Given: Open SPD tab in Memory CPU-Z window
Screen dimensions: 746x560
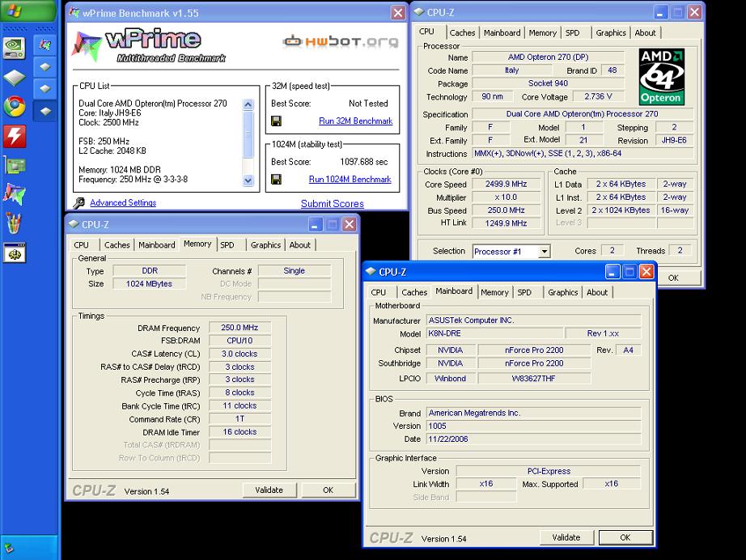Looking at the screenshot, I should (227, 245).
